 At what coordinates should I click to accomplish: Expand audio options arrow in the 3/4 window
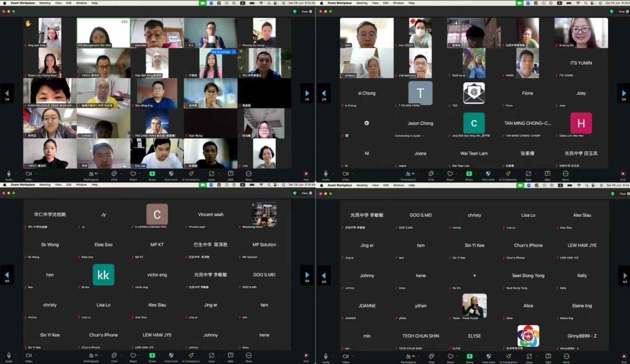(16, 355)
